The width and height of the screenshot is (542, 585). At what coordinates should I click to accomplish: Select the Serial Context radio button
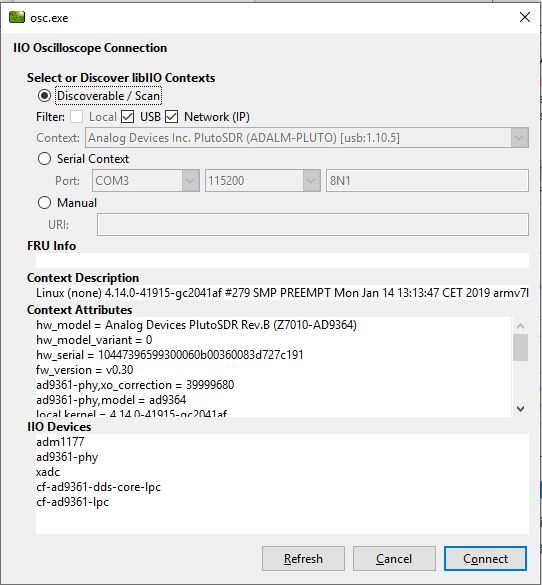(x=44, y=159)
